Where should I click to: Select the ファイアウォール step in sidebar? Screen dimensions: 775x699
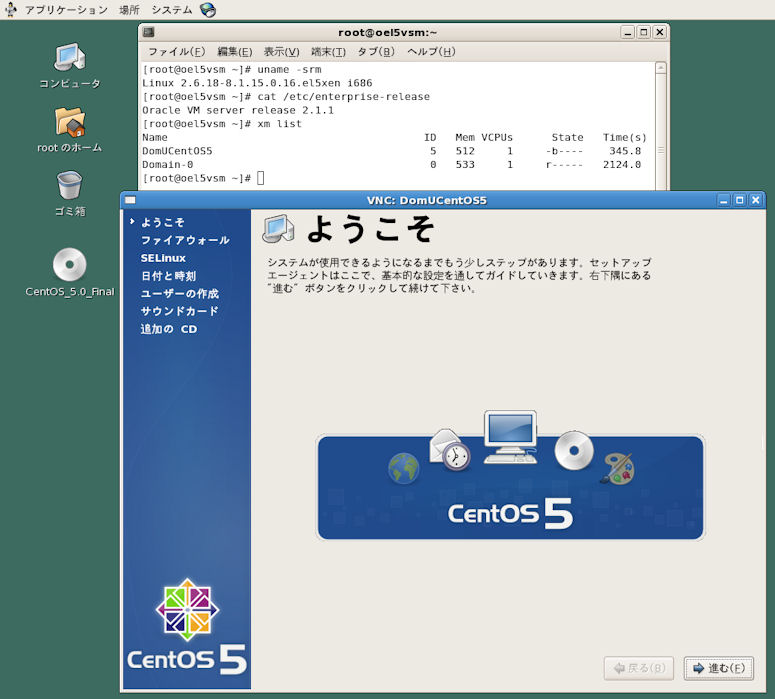(x=185, y=240)
